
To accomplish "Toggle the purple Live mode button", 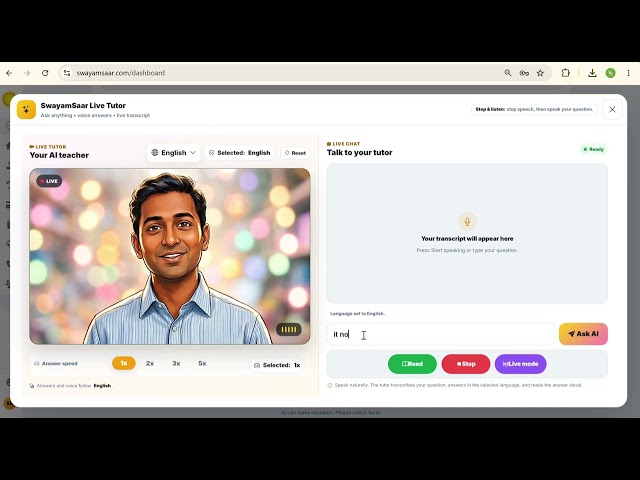I will click(520, 364).
